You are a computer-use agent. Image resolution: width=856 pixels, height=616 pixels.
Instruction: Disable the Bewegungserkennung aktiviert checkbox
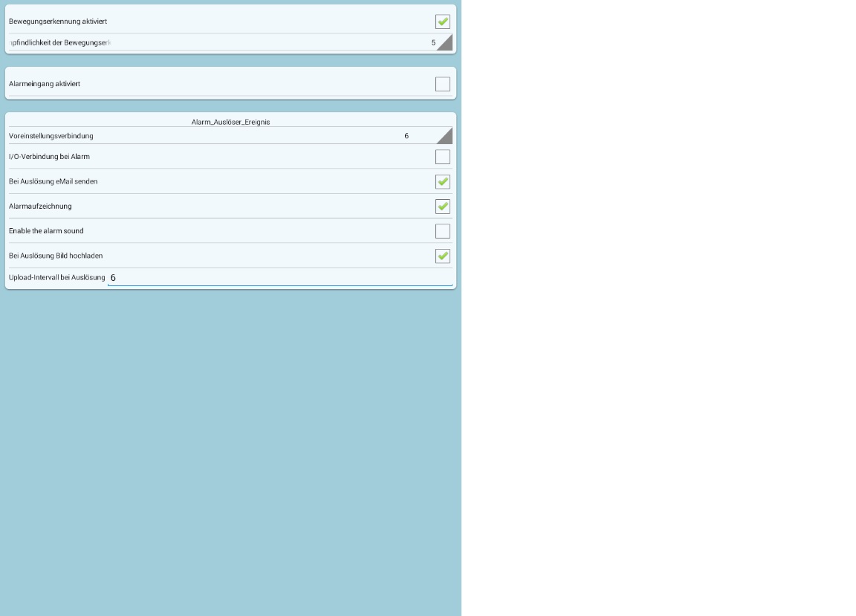coord(443,22)
